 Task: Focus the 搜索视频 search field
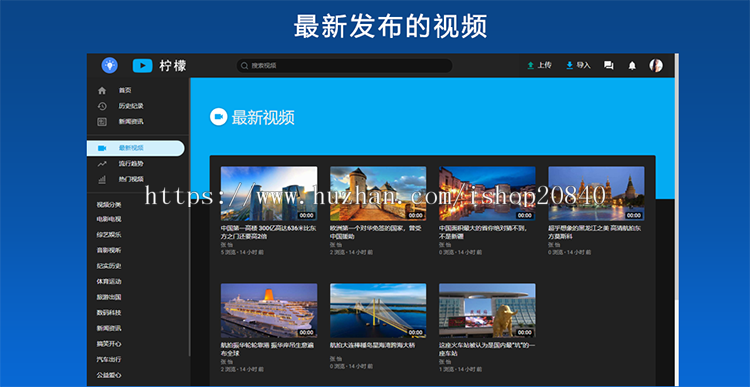tap(344, 66)
